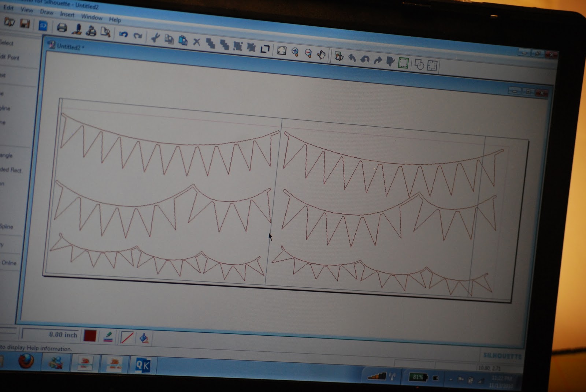Open the Draw menu

click(x=47, y=12)
